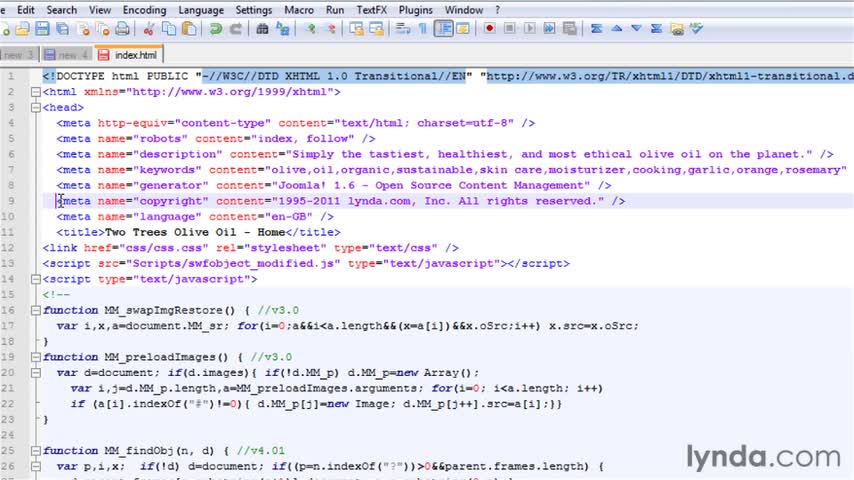Toggle synchronized vertical scrolling
Image resolution: width=854 pixels, height=480 pixels.
coord(356,29)
